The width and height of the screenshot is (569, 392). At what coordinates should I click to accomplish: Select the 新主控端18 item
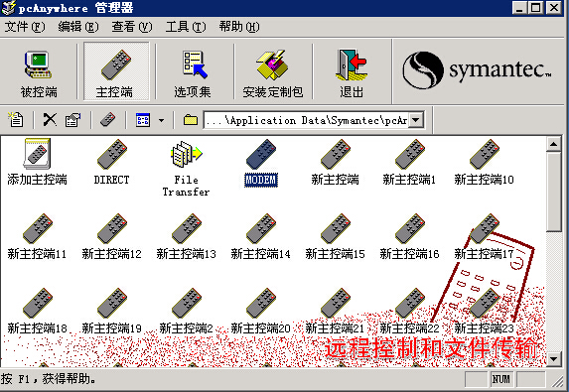pos(37,312)
